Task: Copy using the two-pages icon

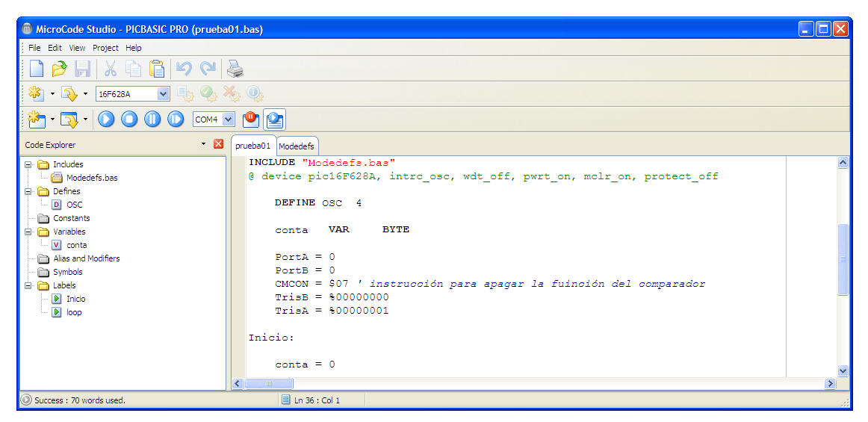Action: (134, 69)
